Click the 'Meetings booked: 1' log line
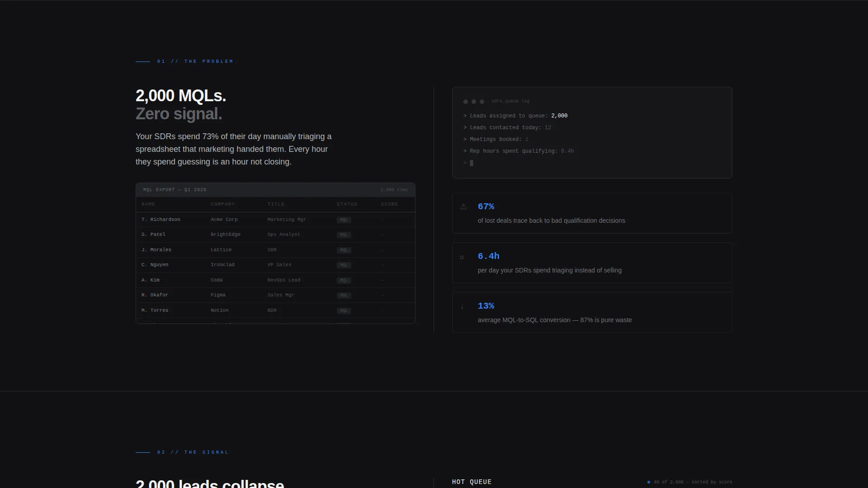The image size is (868, 488). [496, 140]
